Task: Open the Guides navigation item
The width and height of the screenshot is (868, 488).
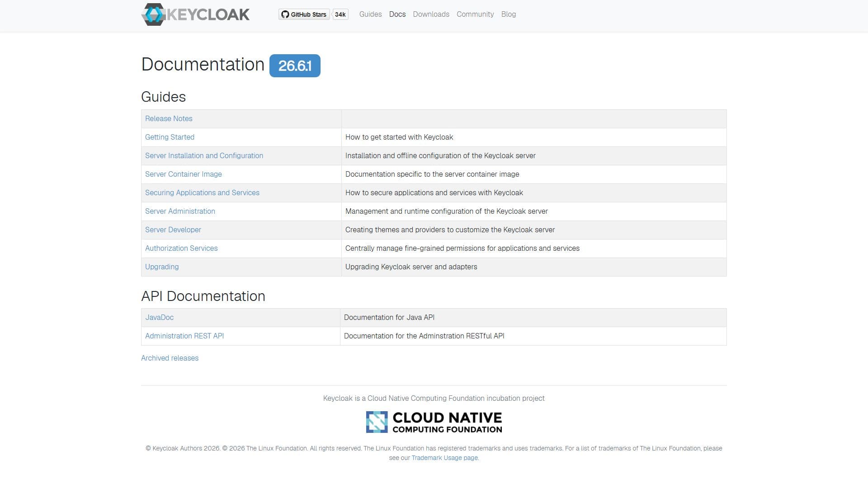Action: (370, 14)
